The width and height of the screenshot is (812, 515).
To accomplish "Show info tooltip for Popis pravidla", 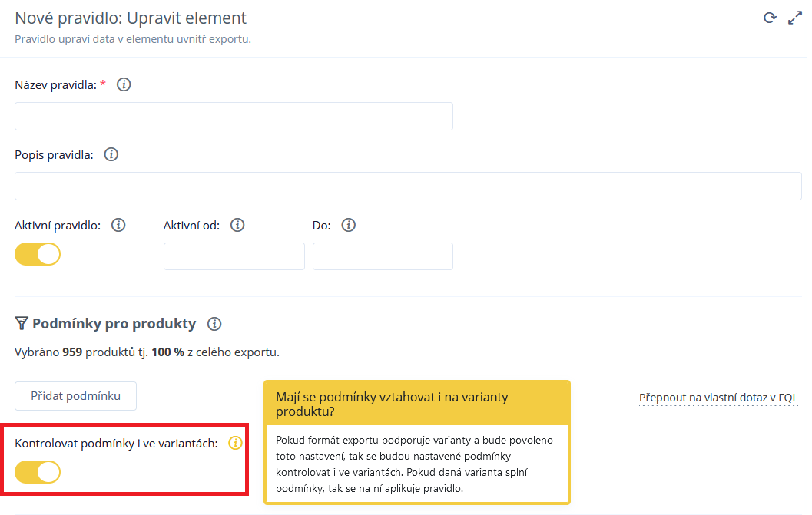I will 111,154.
